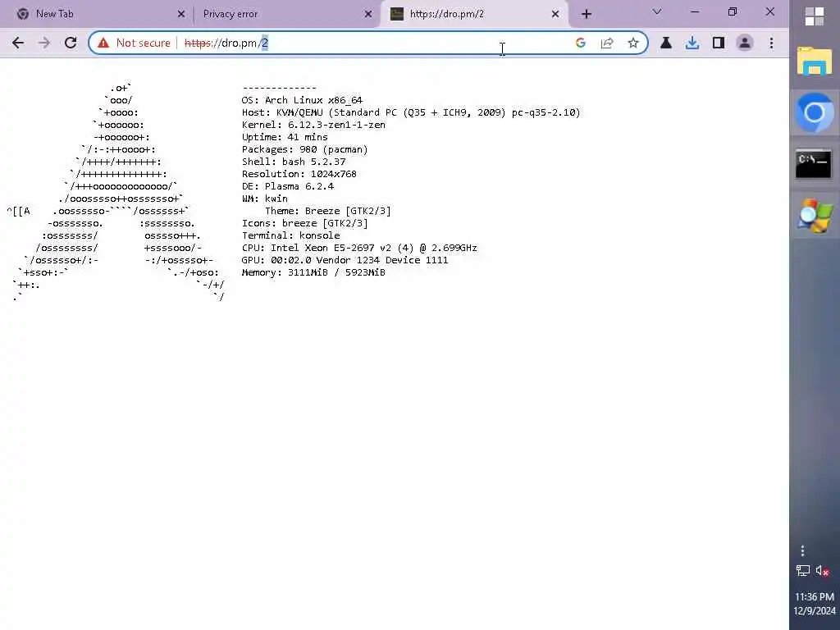Launch File Explorer from taskbar
Viewport: 840px width, 630px height.
click(x=815, y=61)
